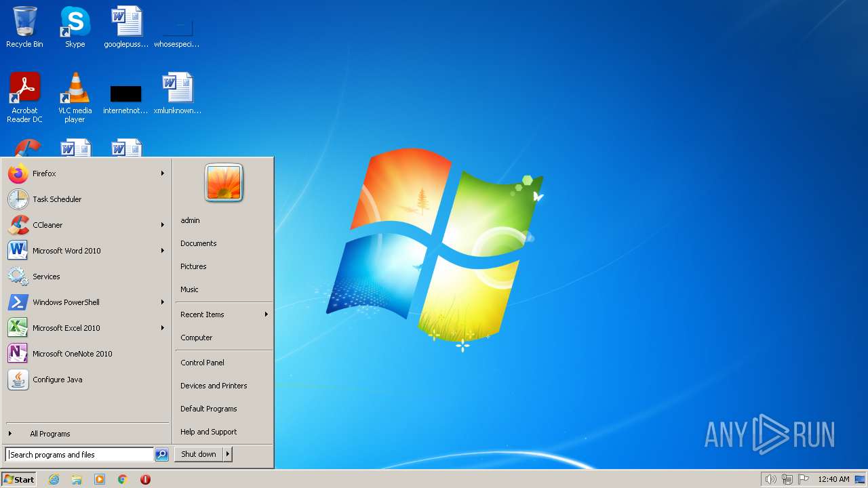This screenshot has width=868, height=488.
Task: Open the Shut down options arrow
Action: (228, 454)
